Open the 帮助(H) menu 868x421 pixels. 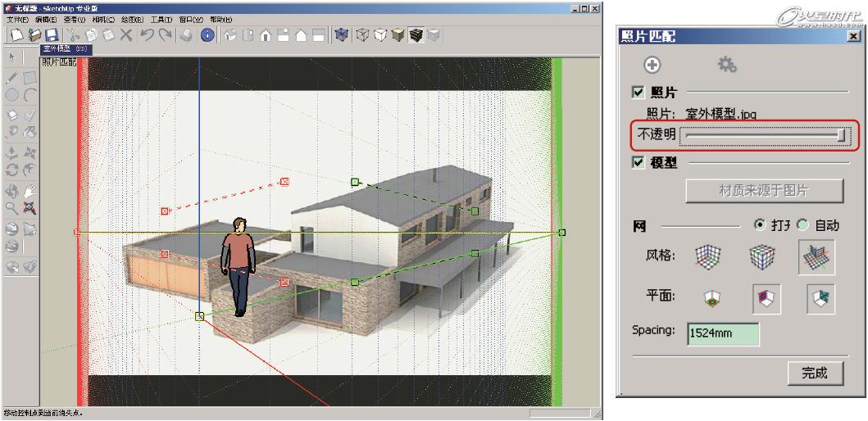220,20
